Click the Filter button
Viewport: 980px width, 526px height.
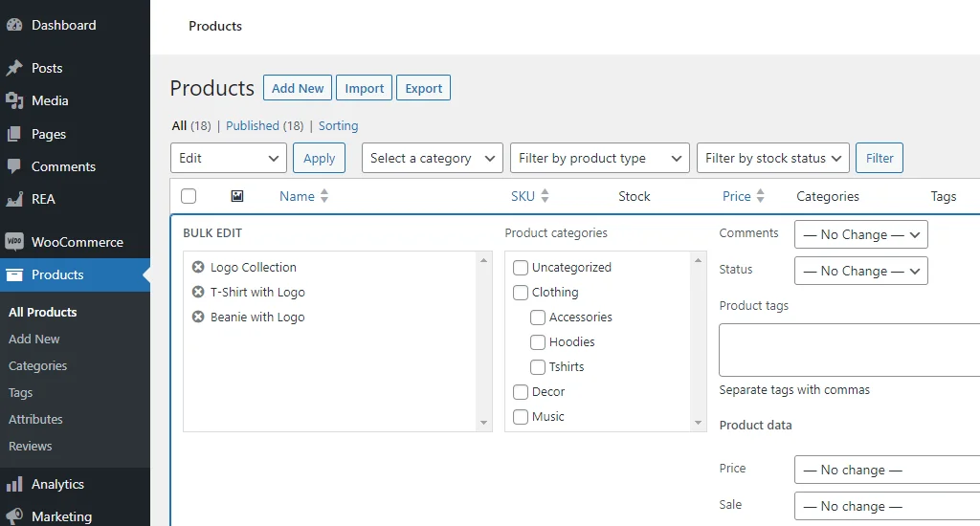tap(880, 158)
